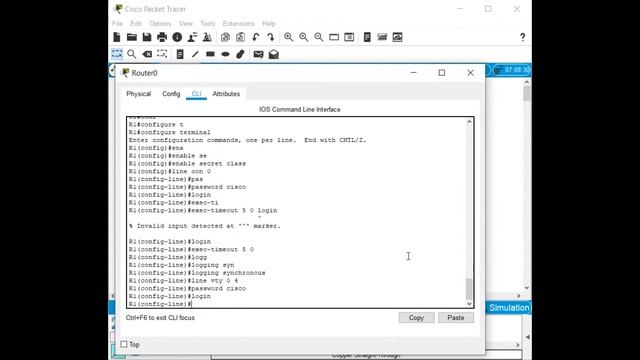The width and height of the screenshot is (640, 360).
Task: Select the Freeform drawing tool
Action: tap(240, 54)
